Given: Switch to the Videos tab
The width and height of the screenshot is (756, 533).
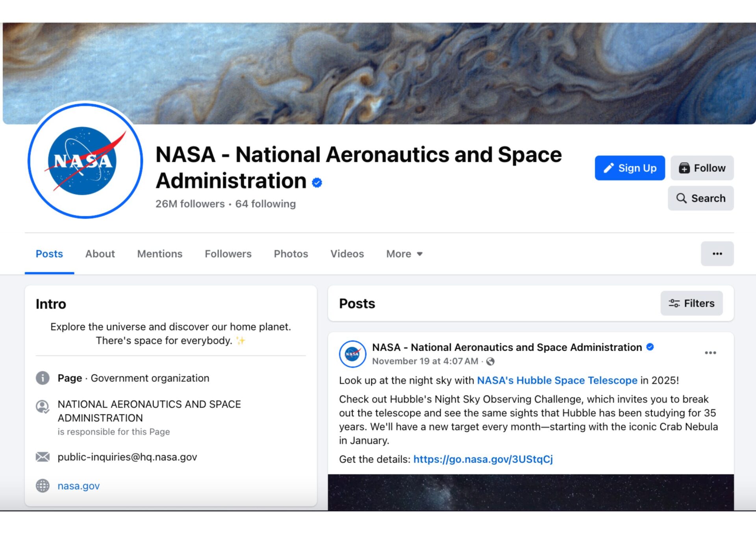Looking at the screenshot, I should click(x=347, y=254).
